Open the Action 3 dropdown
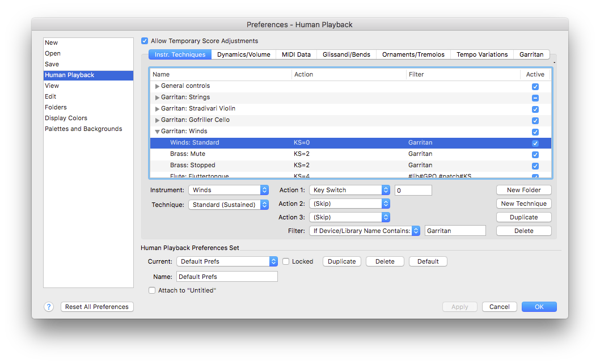Viewport: 600px width, 364px height. pyautogui.click(x=349, y=217)
